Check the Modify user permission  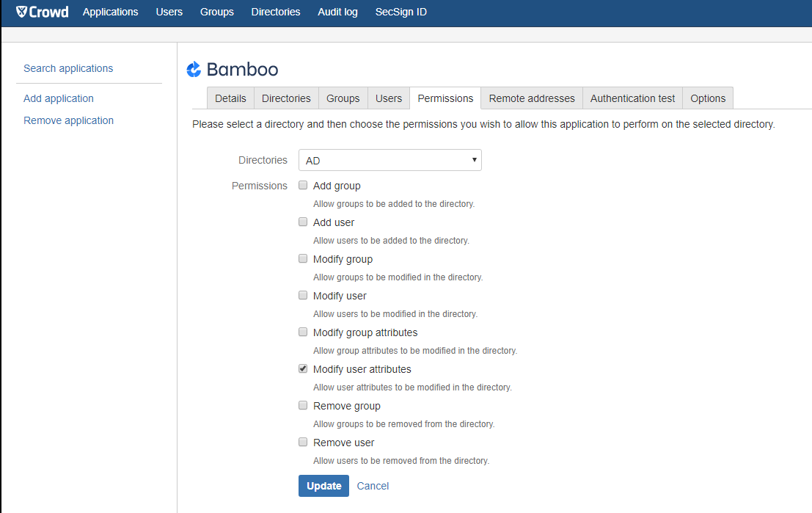[303, 295]
